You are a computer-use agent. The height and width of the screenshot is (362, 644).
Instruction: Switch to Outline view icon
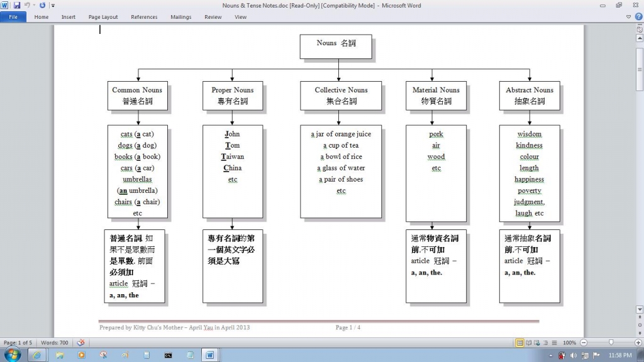tap(545, 343)
